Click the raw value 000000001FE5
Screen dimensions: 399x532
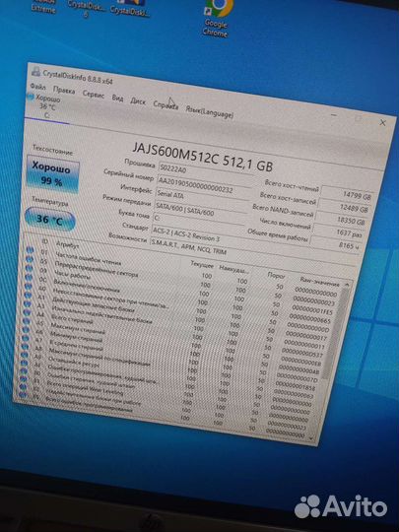[312, 309]
